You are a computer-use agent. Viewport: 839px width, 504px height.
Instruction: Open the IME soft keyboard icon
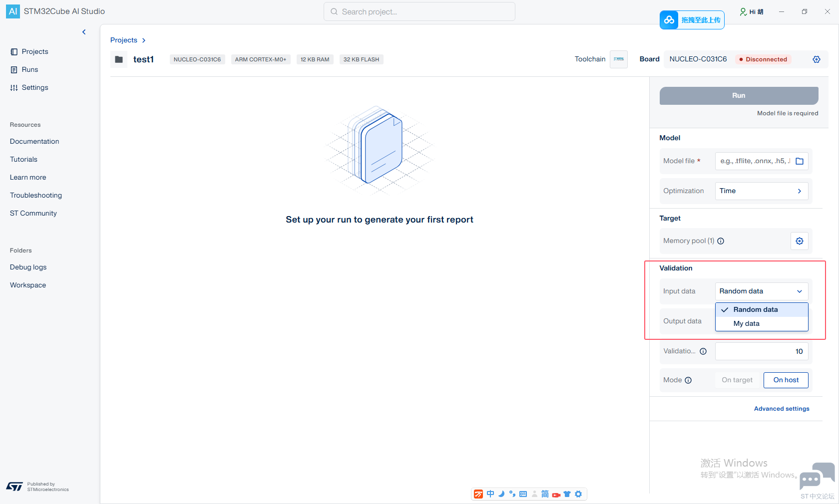pyautogui.click(x=523, y=494)
